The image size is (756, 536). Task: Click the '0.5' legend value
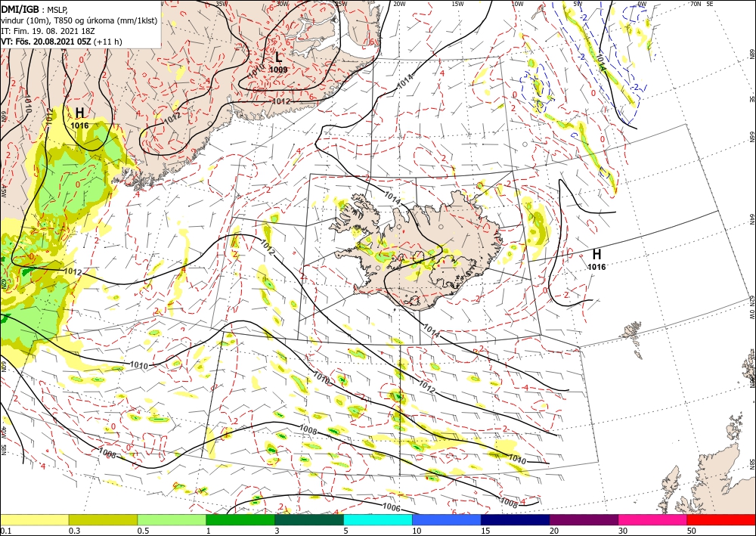pos(143,531)
